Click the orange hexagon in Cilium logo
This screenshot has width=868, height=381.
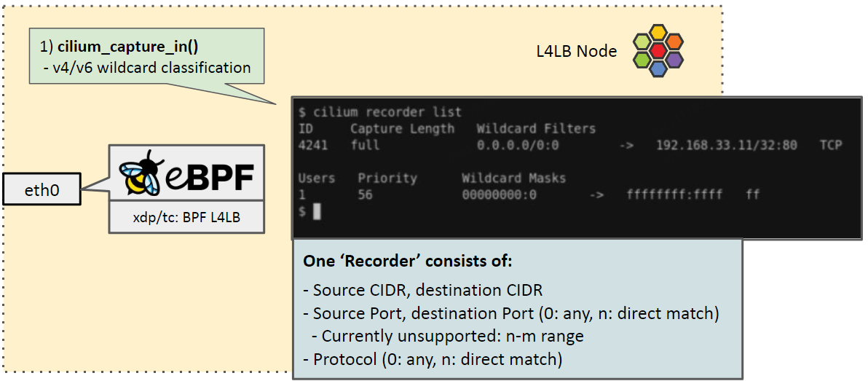pyautogui.click(x=674, y=41)
